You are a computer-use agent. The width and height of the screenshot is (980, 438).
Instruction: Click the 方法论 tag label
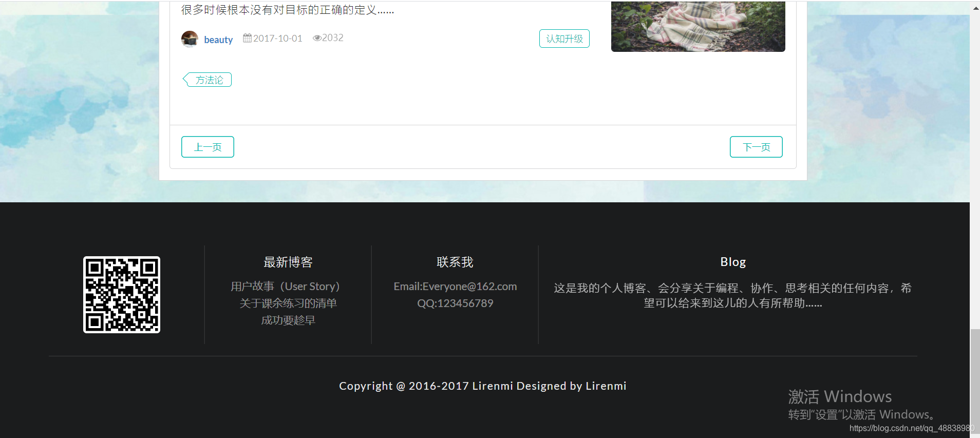click(x=208, y=80)
